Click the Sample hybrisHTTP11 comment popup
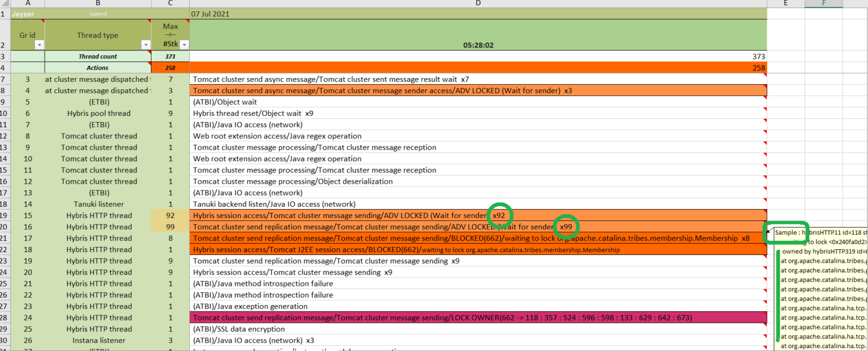Image resolution: width=868 pixels, height=351 pixels. pos(819,233)
